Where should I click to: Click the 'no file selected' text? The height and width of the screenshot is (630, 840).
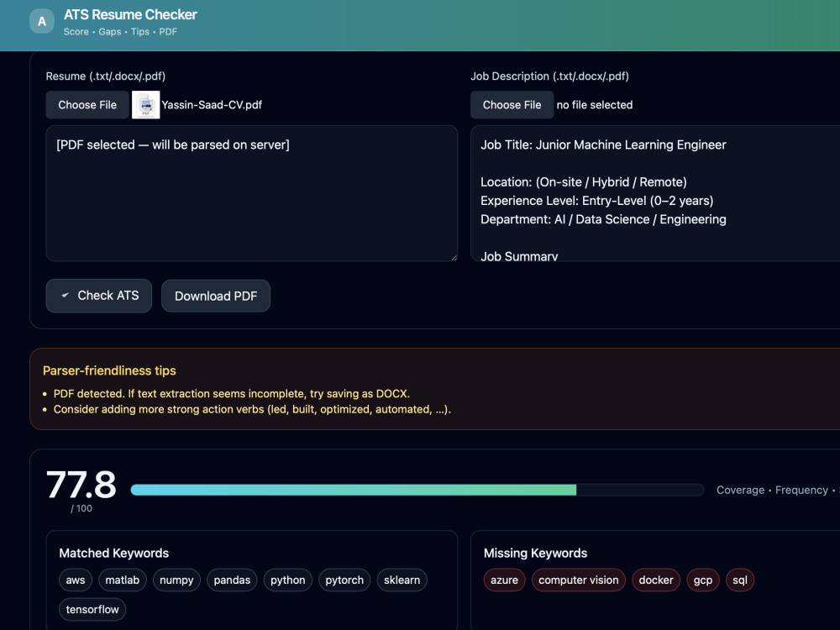point(595,105)
